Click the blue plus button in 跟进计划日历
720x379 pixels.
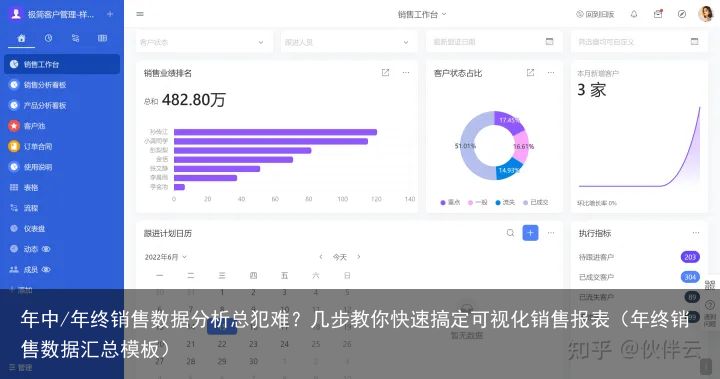[x=530, y=233]
